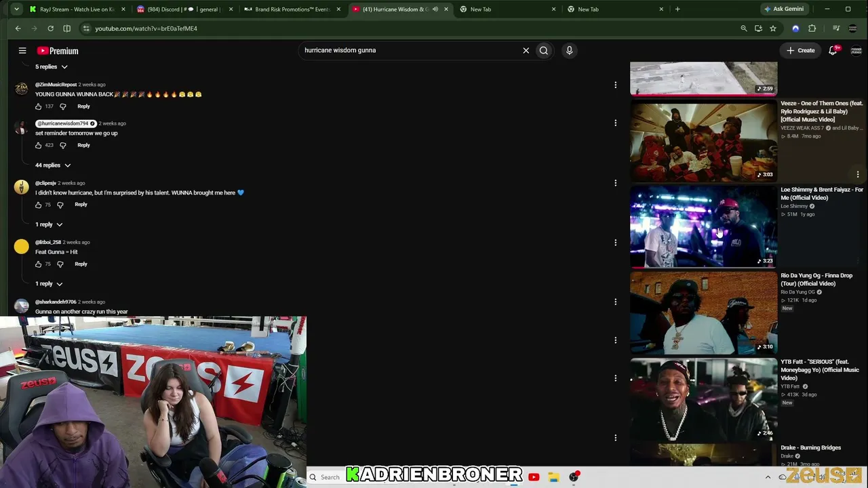The height and width of the screenshot is (488, 868).
Task: Open File Explorer from the taskbar
Action: click(x=554, y=477)
